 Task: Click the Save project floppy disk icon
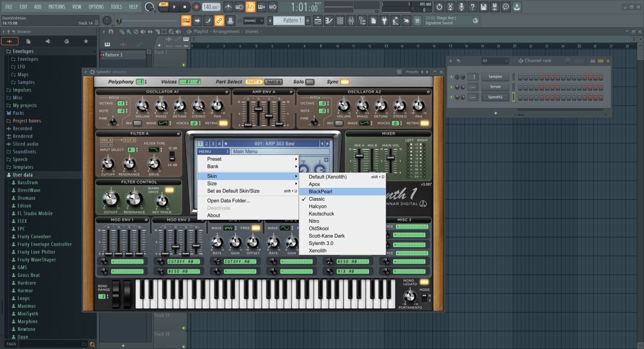(x=484, y=6)
